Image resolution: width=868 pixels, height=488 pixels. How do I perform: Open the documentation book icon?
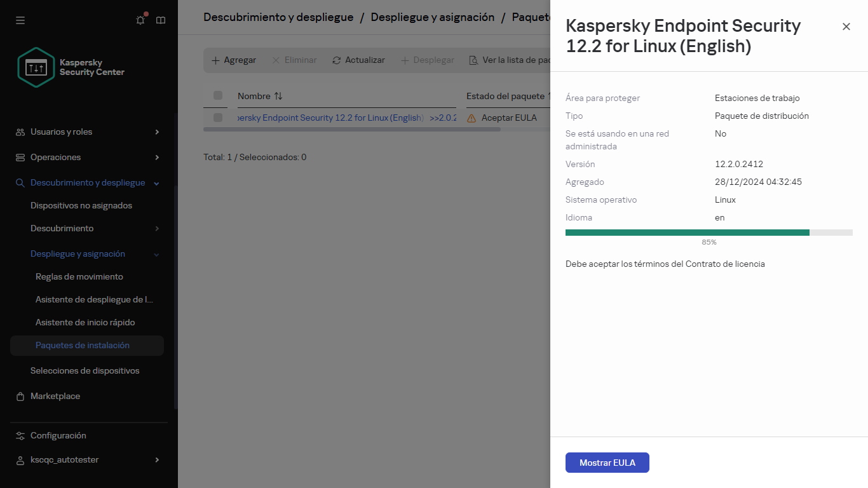tap(161, 20)
